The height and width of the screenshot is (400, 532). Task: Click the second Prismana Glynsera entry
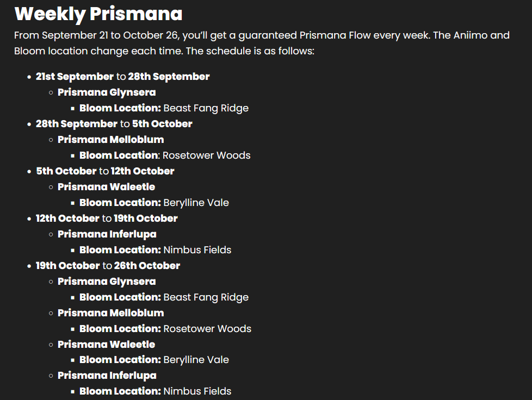pos(107,282)
